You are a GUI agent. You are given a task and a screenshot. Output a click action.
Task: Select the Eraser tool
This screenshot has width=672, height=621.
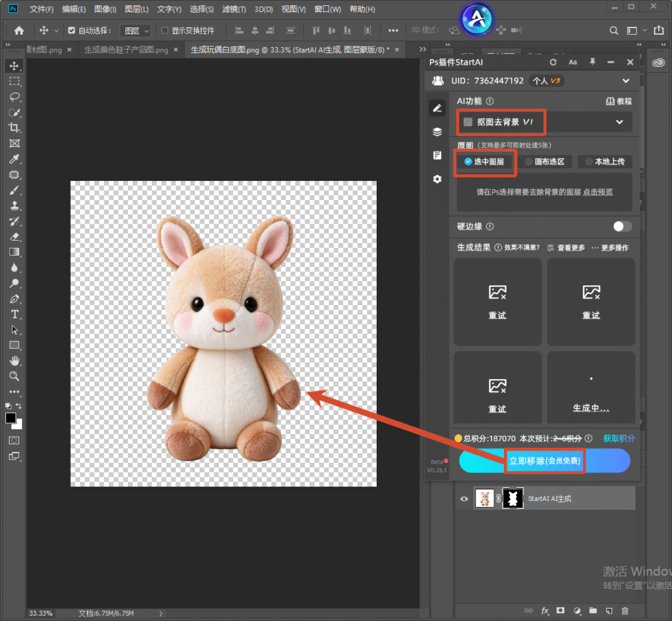pos(14,237)
